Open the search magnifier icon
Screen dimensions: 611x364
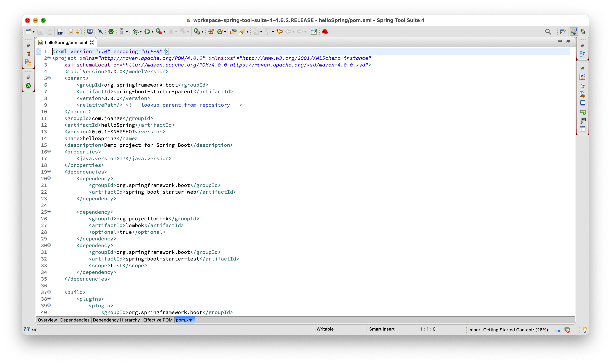coord(548,32)
